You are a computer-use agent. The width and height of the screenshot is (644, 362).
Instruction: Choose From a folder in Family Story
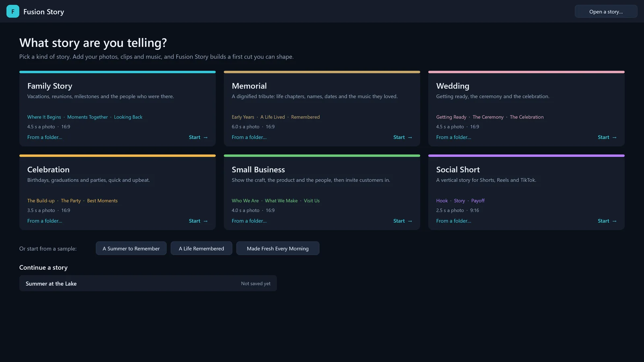click(x=45, y=138)
